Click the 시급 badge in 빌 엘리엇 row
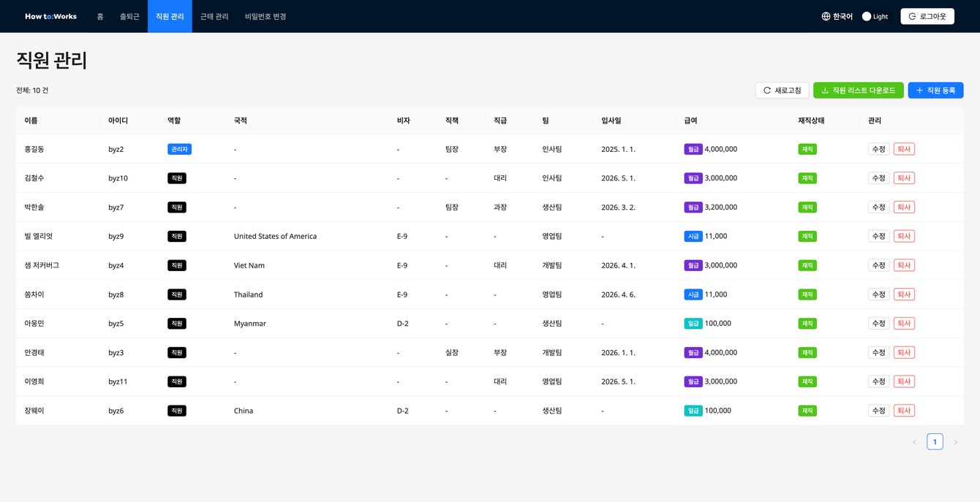Viewport: 980px width, 502px height. click(x=693, y=236)
